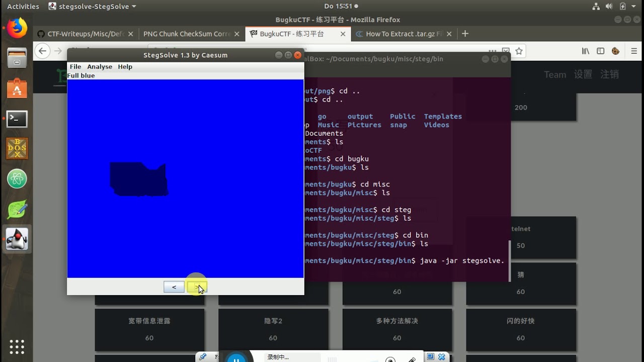Click the 录制中... recording status text

point(278,357)
